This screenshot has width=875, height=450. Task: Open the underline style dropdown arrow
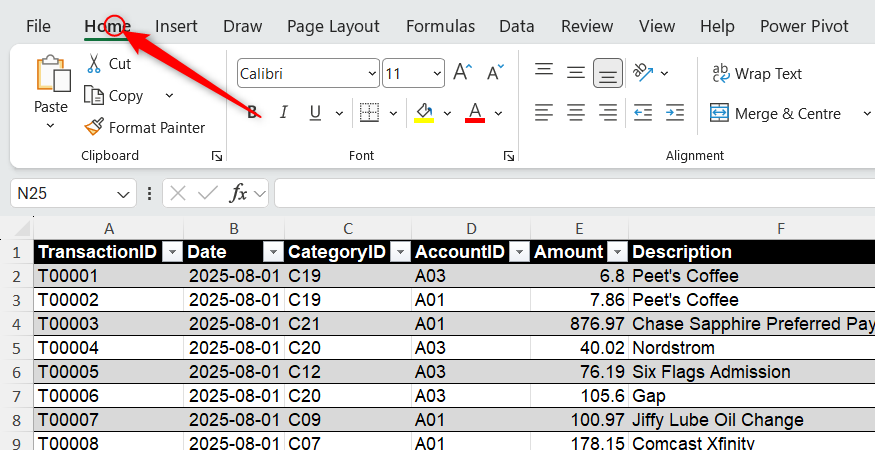pos(339,113)
